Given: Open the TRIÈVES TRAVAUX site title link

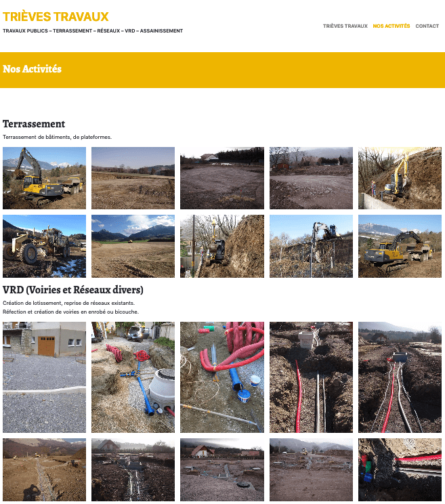Looking at the screenshot, I should pos(56,17).
